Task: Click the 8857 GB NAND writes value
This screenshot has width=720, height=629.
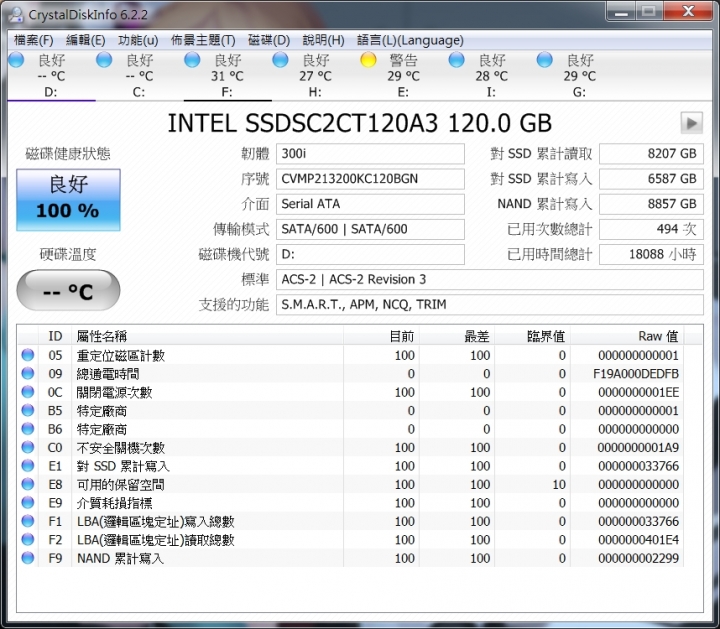Action: 651,204
